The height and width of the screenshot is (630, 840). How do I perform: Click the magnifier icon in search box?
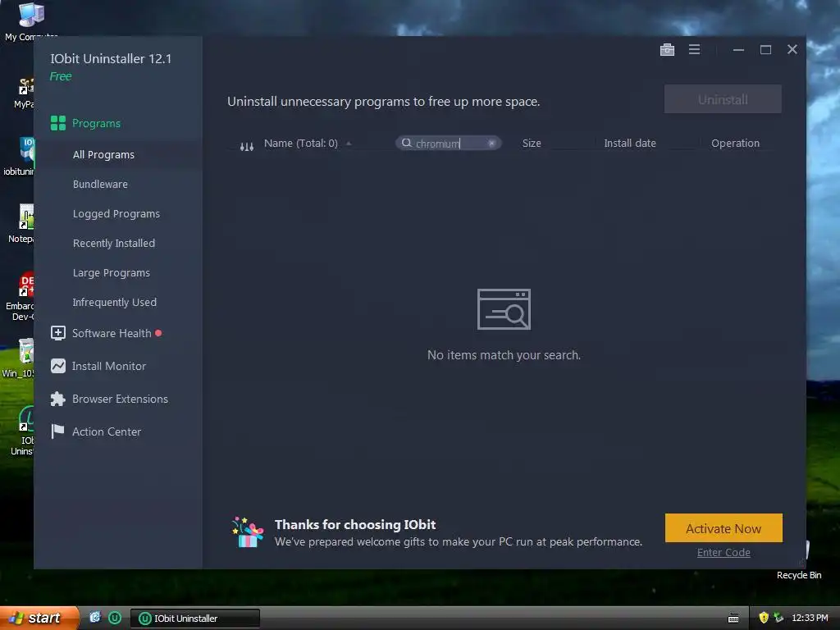click(x=407, y=143)
